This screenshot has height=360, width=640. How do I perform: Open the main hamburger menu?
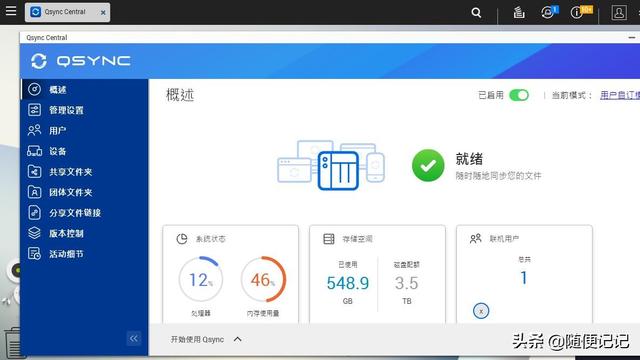pyautogui.click(x=11, y=11)
